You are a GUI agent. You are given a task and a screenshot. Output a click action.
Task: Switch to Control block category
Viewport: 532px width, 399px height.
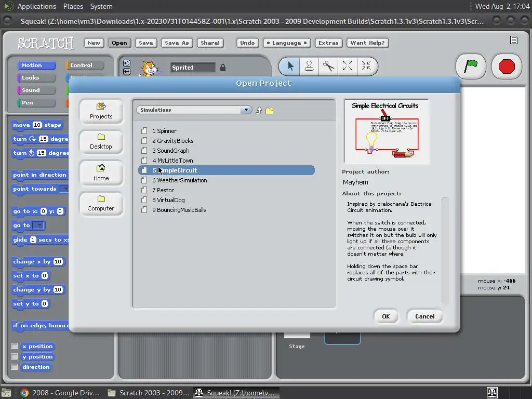pos(85,65)
